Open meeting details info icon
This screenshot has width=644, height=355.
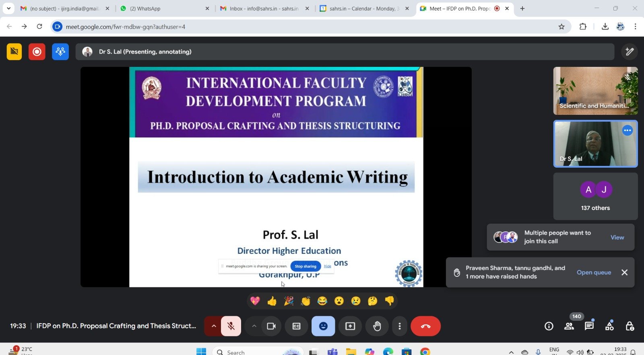click(549, 326)
